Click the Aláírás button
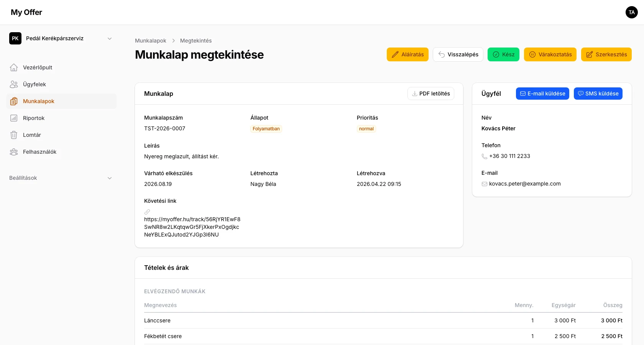The width and height of the screenshot is (644, 345). (x=407, y=54)
